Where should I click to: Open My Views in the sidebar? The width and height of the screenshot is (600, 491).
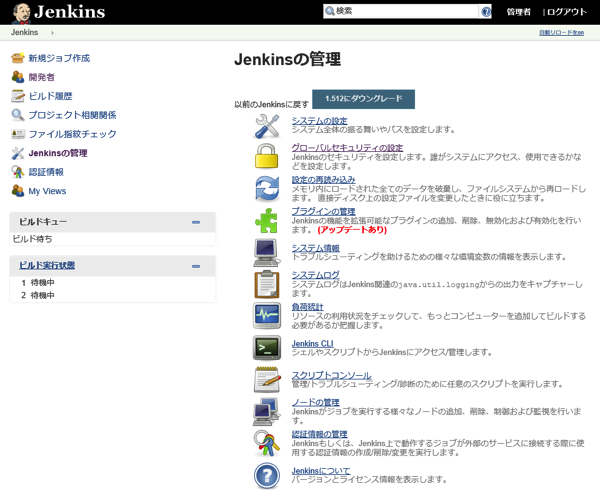[47, 191]
